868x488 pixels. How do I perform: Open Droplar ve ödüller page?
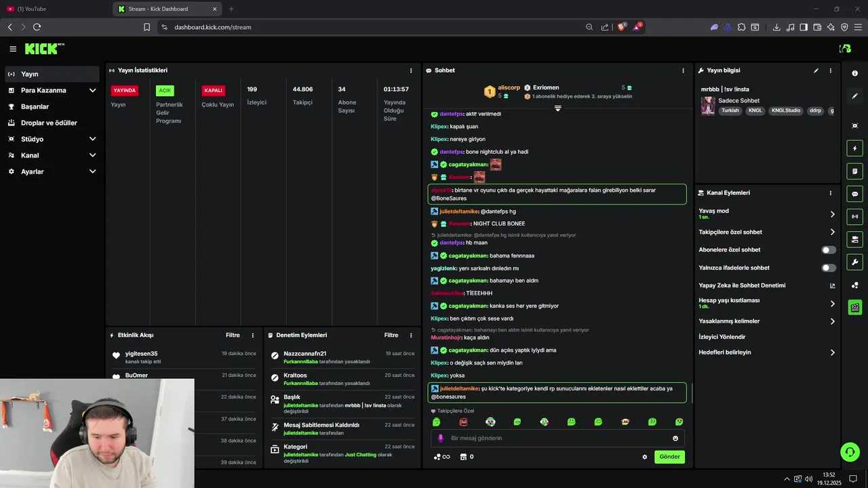tap(52, 123)
